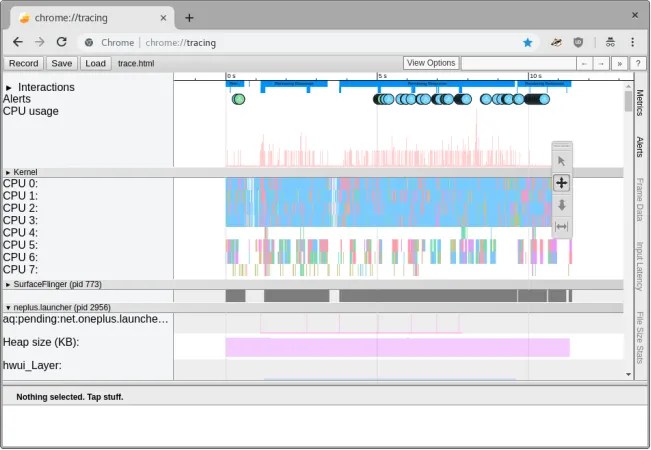The width and height of the screenshot is (651, 450).
Task: Close the chrome://tracing tab
Action: coord(163,18)
